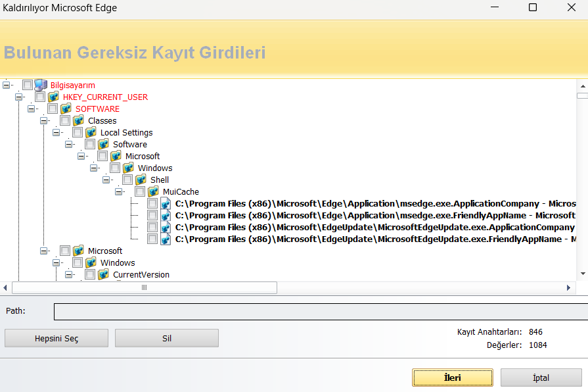Select the Classes tree label
Screen dimensions: 588x392
102,120
